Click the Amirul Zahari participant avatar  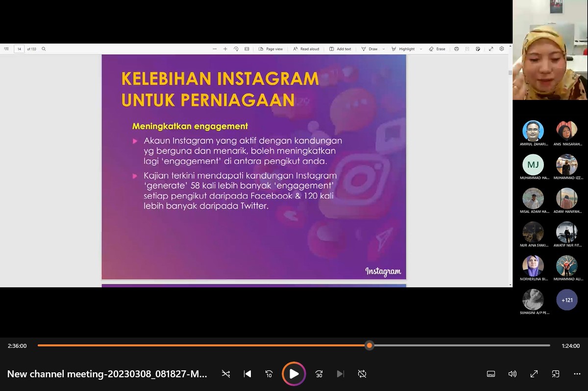[x=533, y=131]
